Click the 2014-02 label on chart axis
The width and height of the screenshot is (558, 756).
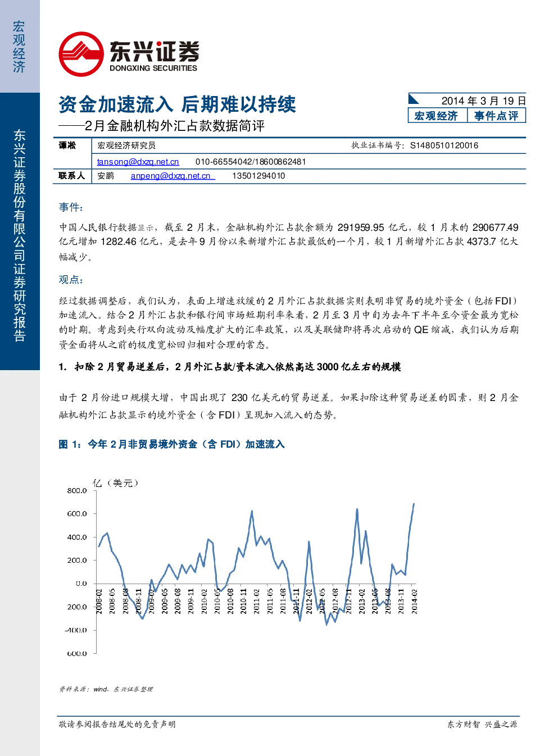tap(414, 601)
